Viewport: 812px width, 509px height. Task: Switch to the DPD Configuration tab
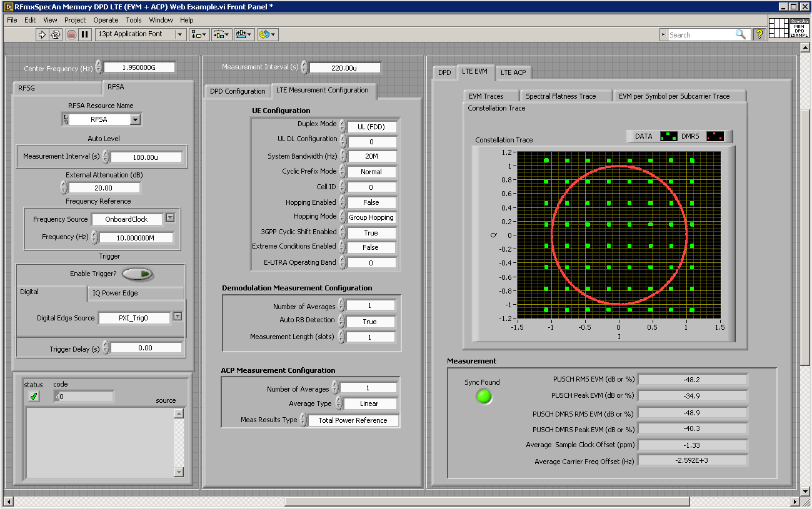click(238, 91)
